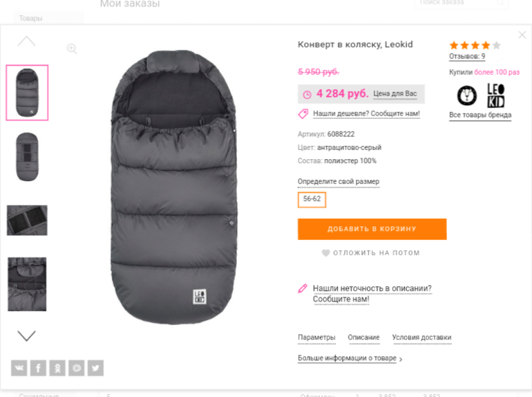This screenshot has height=397, width=532.
Task: Click the heart icon to save for later
Action: pos(326,253)
